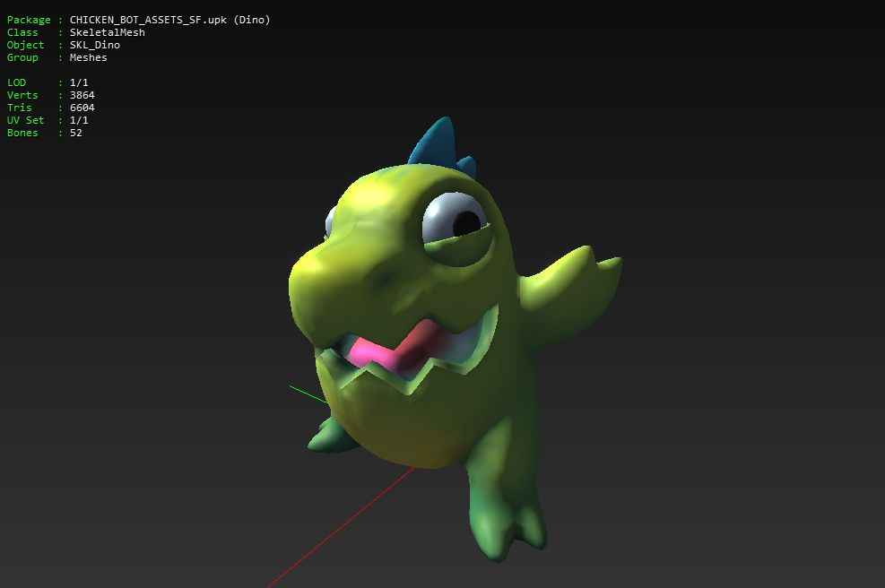Select the Verts count 3864
The height and width of the screenshot is (588, 885).
coord(82,95)
